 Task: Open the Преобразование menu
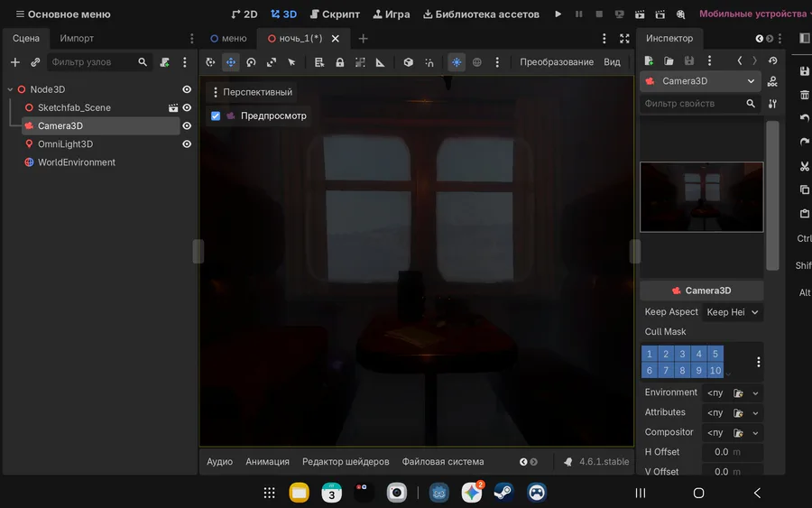(556, 62)
